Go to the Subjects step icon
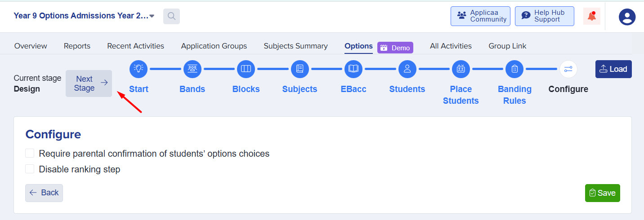This screenshot has width=644, height=220. [300, 69]
